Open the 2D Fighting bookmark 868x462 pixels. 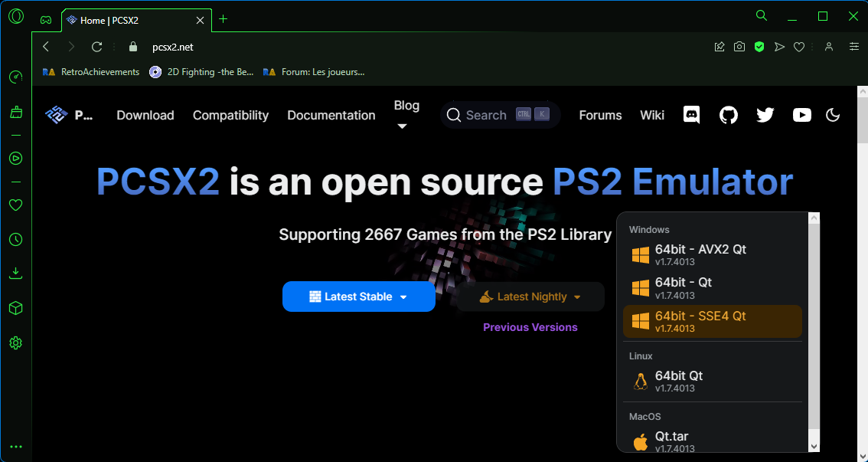pos(201,72)
